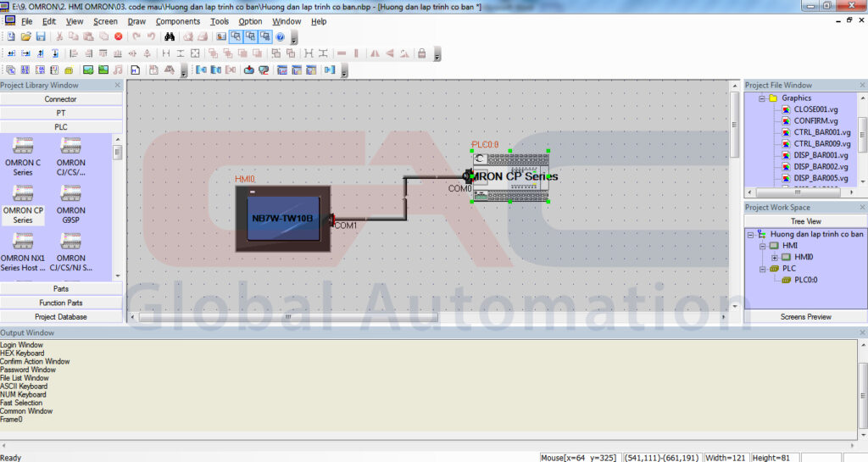Click the Group objects icon
This screenshot has width=868, height=462.
point(275,53)
